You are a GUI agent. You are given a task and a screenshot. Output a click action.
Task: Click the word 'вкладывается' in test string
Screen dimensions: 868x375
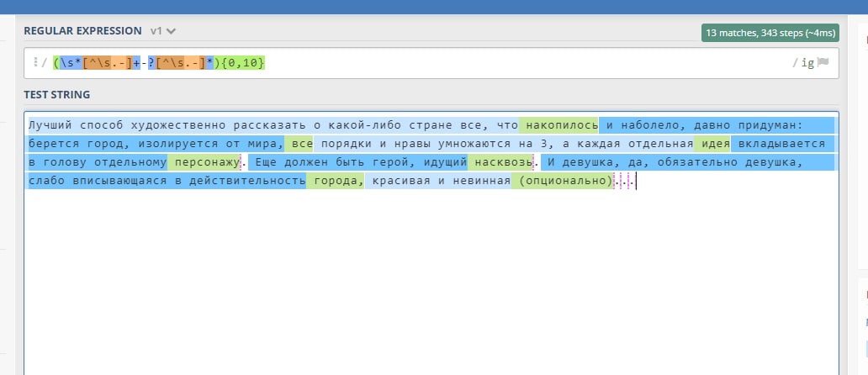(781, 144)
